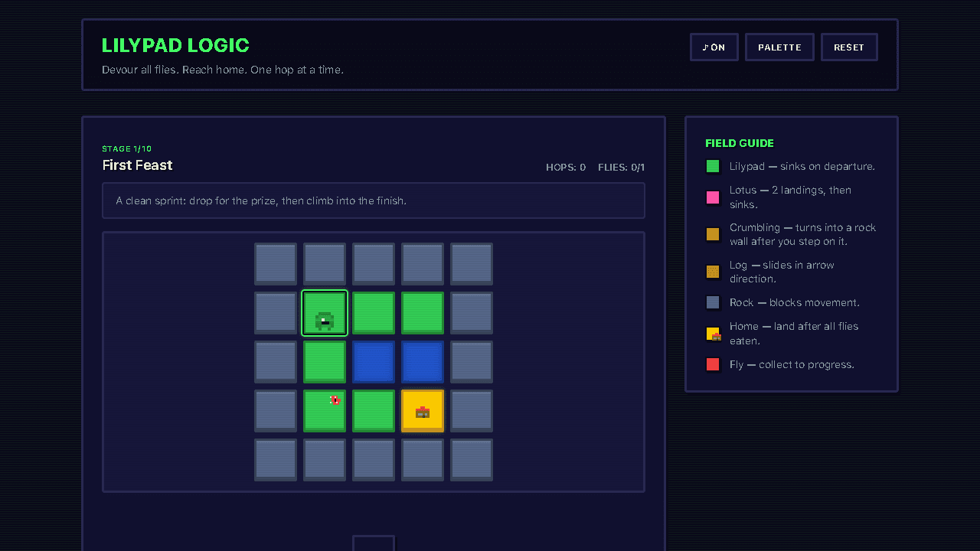This screenshot has width=980, height=551.
Task: Click the 'FLIES: 0/1' counter
Action: (x=622, y=167)
